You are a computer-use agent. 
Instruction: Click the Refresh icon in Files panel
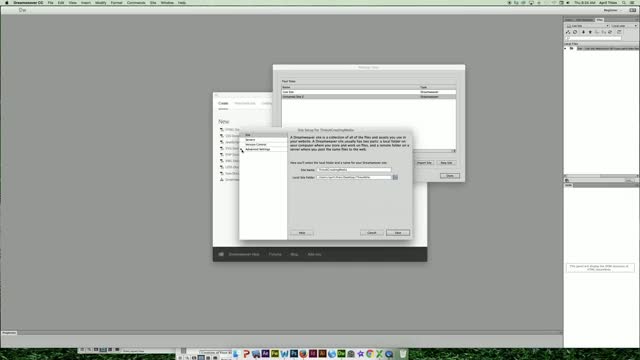(x=575, y=32)
